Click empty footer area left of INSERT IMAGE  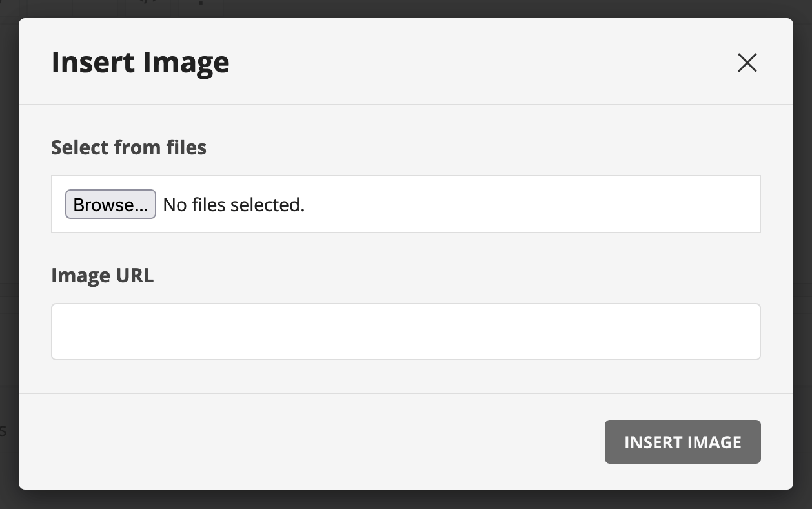(310, 442)
